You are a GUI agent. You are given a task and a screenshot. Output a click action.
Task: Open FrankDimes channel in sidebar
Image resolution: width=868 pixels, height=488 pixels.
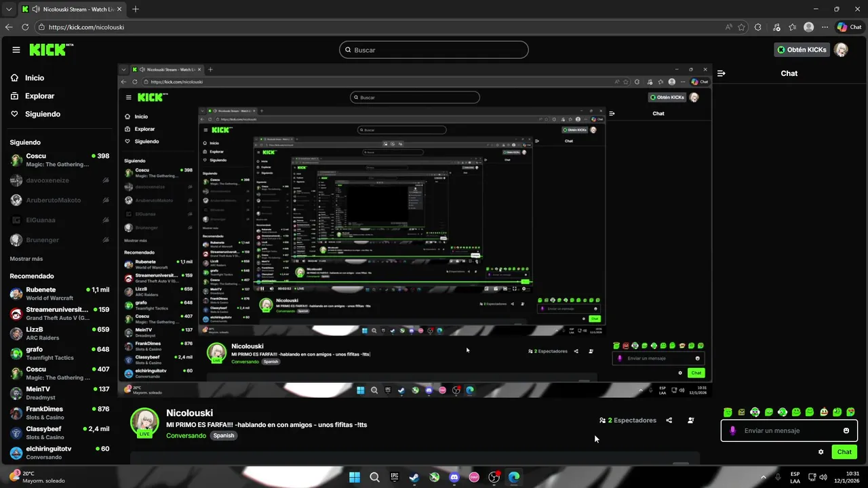point(60,413)
